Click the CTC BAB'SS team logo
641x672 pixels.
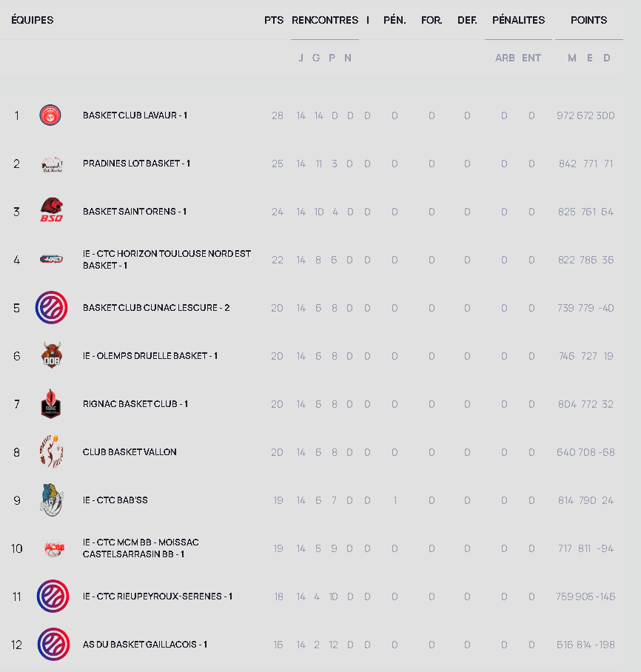pyautogui.click(x=51, y=500)
